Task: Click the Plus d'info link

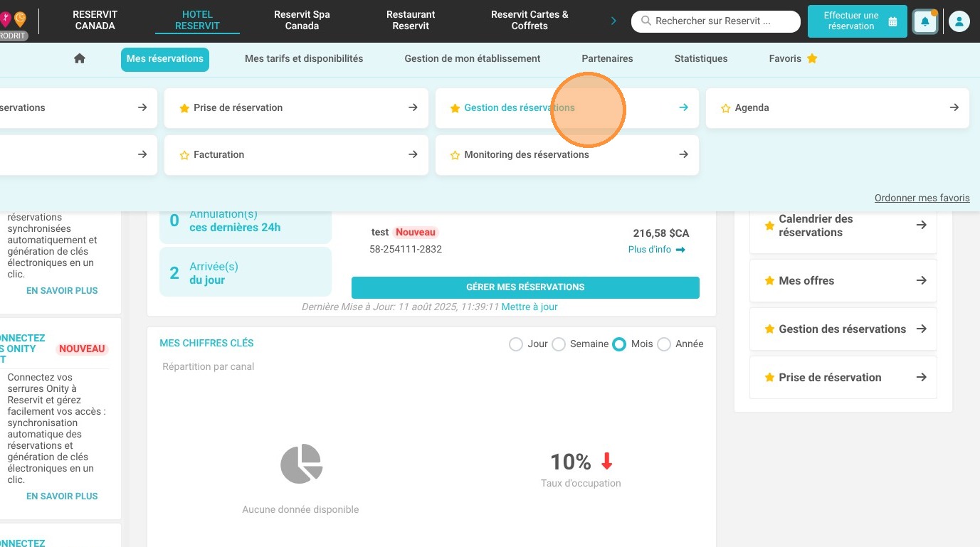Action: (656, 250)
